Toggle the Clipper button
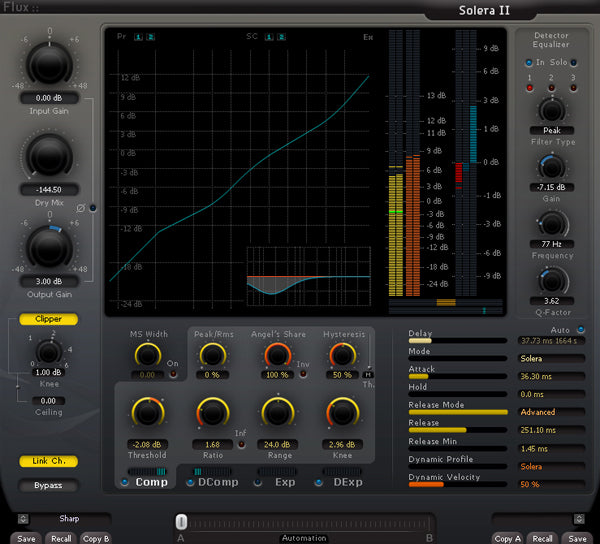Viewport: 600px width, 544px height. coord(49,320)
